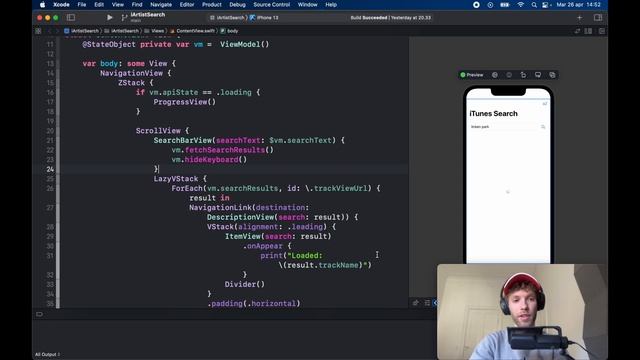Open the Views folder breadcrumb
Image resolution: width=640 pixels, height=360 pixels.
tap(154, 31)
